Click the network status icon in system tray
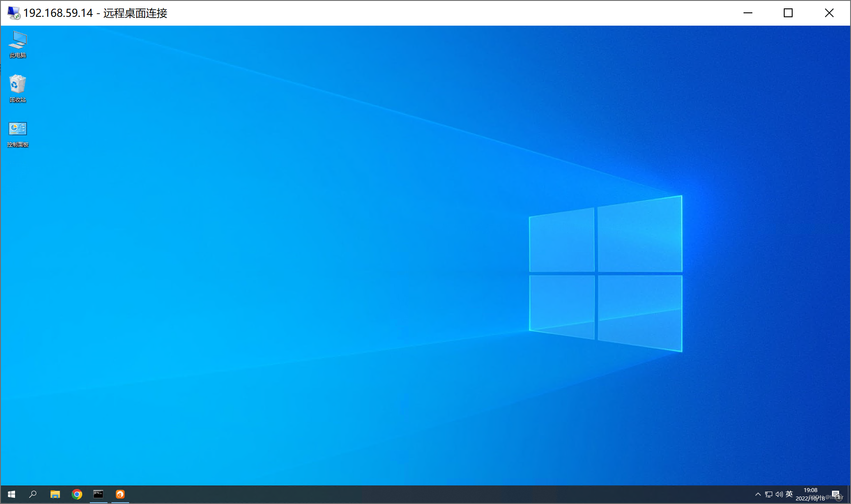 click(769, 494)
